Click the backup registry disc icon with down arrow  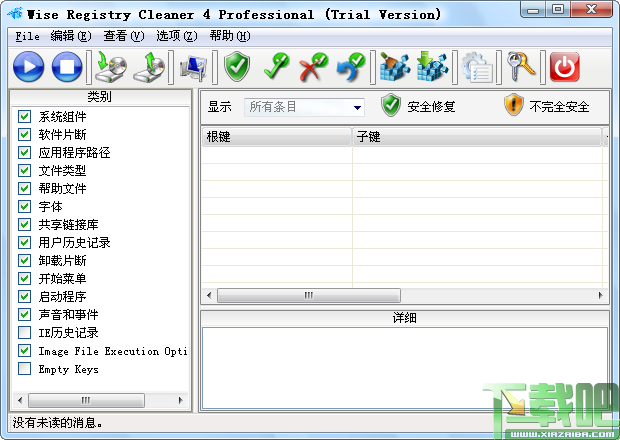click(111, 67)
